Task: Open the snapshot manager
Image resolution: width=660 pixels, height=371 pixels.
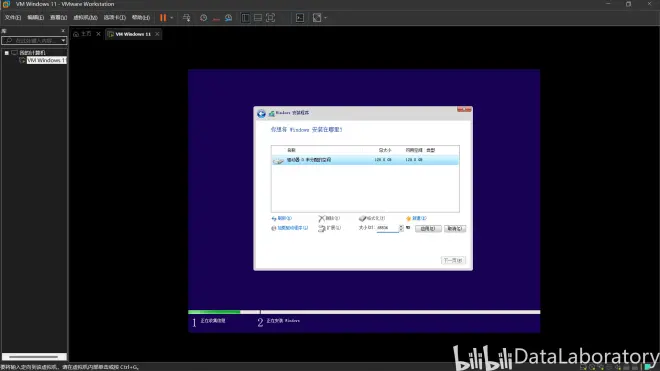Action: coord(228,18)
